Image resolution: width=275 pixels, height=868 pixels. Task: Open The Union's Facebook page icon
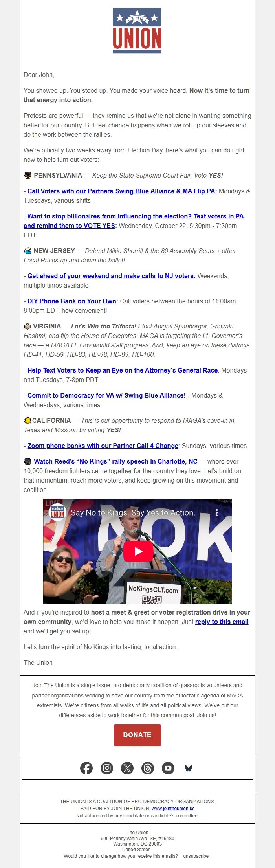pos(86,768)
